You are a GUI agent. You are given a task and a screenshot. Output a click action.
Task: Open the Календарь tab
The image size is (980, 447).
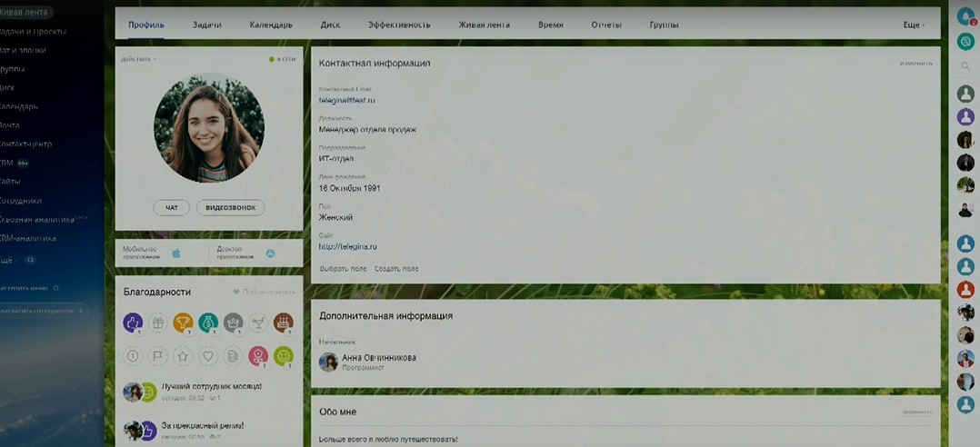pos(271,25)
